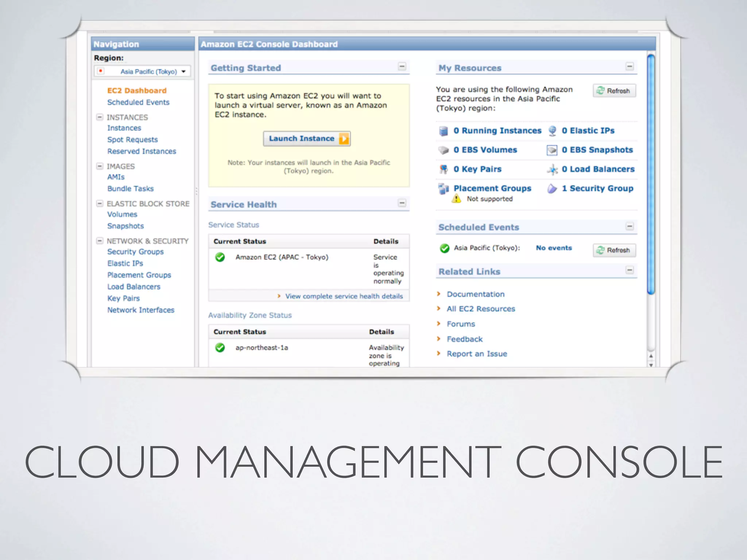The image size is (747, 560).
Task: Click the Not supported warning icon
Action: tap(456, 199)
